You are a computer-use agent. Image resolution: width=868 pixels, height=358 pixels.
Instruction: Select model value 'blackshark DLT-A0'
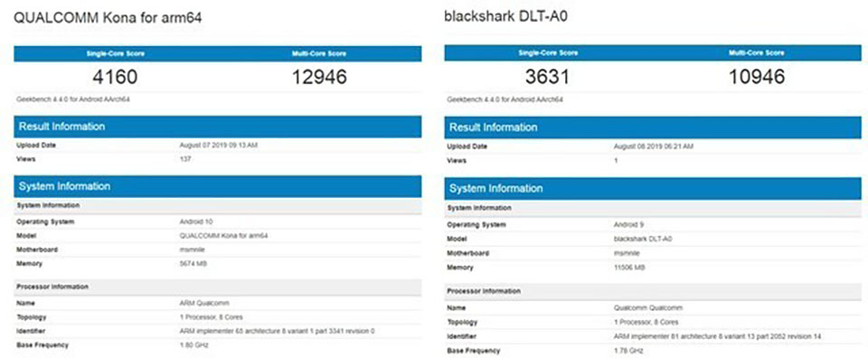[x=643, y=239]
